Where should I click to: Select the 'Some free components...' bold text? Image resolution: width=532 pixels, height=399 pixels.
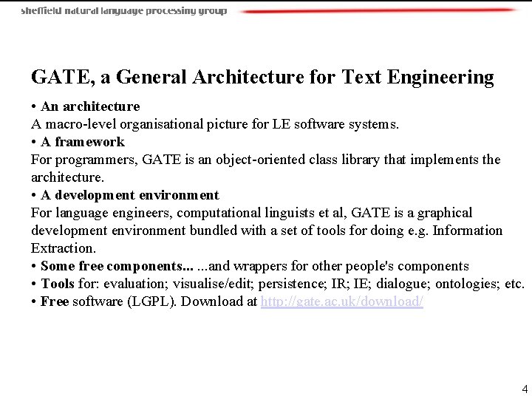117,266
